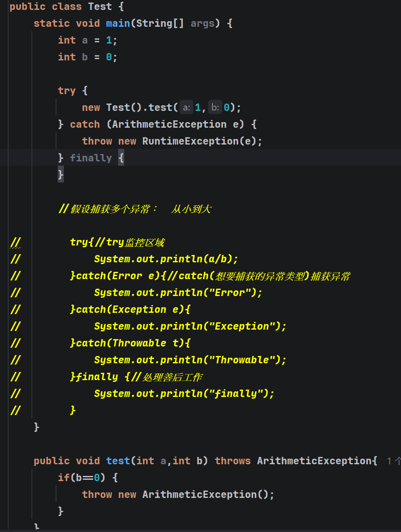Viewport: 401px width, 532px height.
Task: Click the squiggly-underlined '//' before commented try
Action: [15, 242]
